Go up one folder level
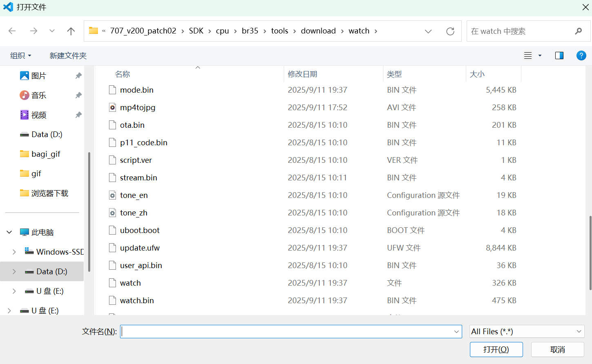Viewport: 592px width, 364px height. 71,31
